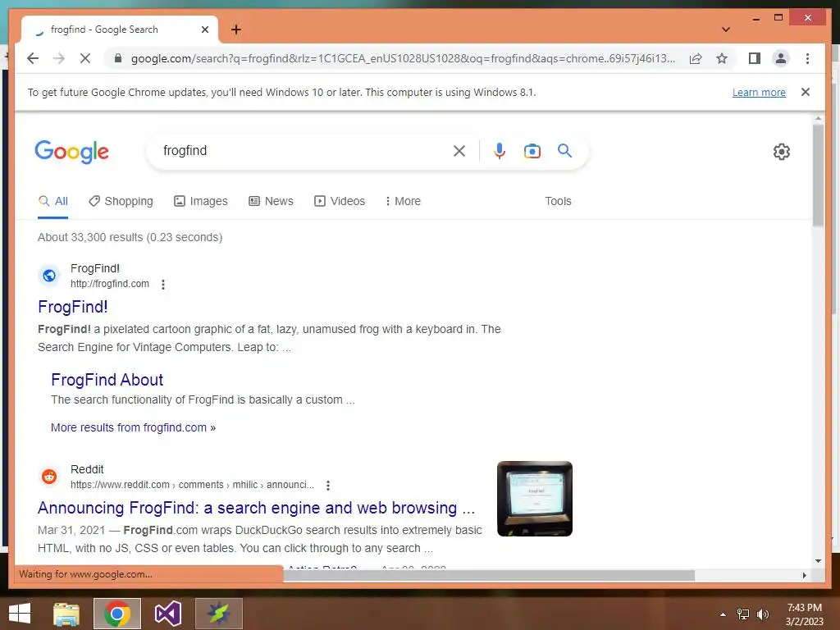The width and height of the screenshot is (840, 630).
Task: Go back to the previous page
Action: 33,58
